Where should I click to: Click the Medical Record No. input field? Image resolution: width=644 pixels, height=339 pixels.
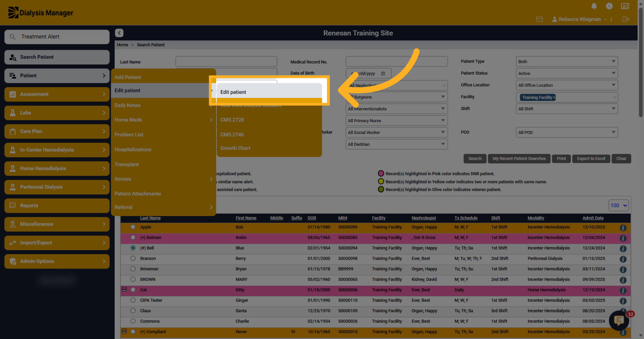(397, 62)
